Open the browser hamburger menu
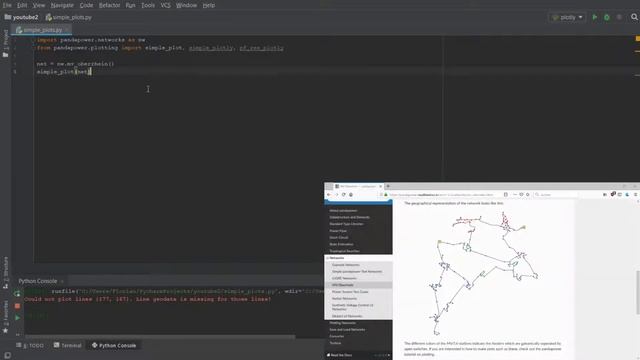Image resolution: width=640 pixels, height=360 pixels. coord(636,195)
